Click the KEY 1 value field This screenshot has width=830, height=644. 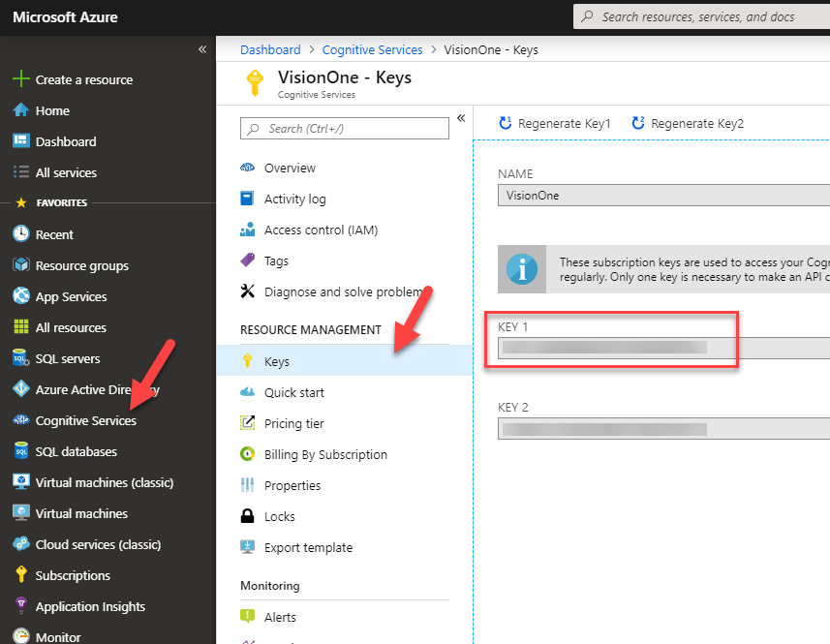[x=663, y=348]
